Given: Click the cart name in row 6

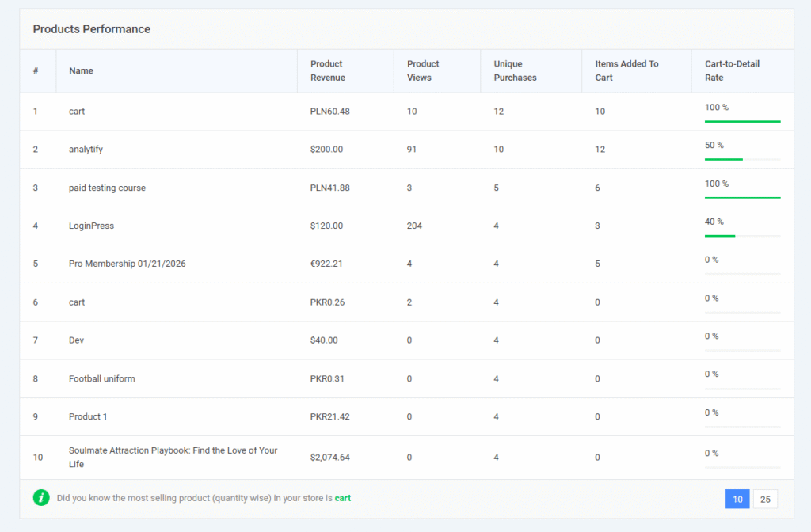Looking at the screenshot, I should click(77, 302).
